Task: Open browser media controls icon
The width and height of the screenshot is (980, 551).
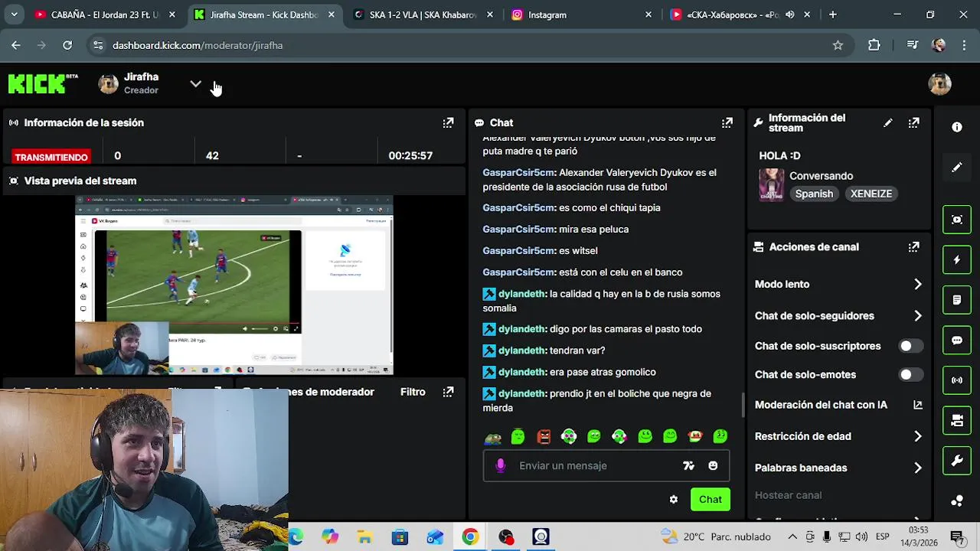Action: (x=912, y=45)
